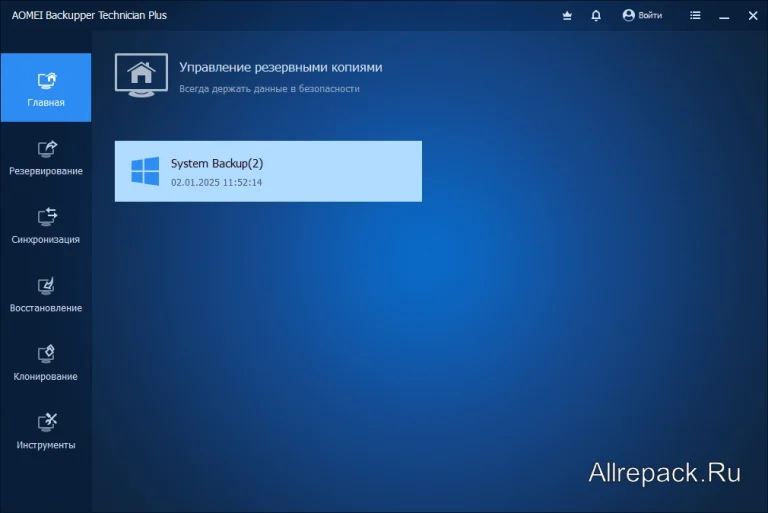Click the home monitor icon in header
This screenshot has width=768, height=513.
[x=141, y=75]
